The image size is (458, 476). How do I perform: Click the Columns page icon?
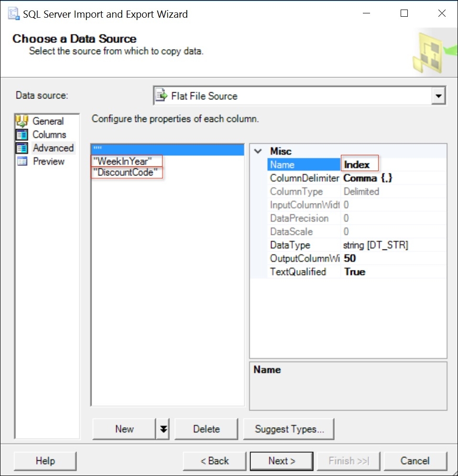(x=22, y=134)
